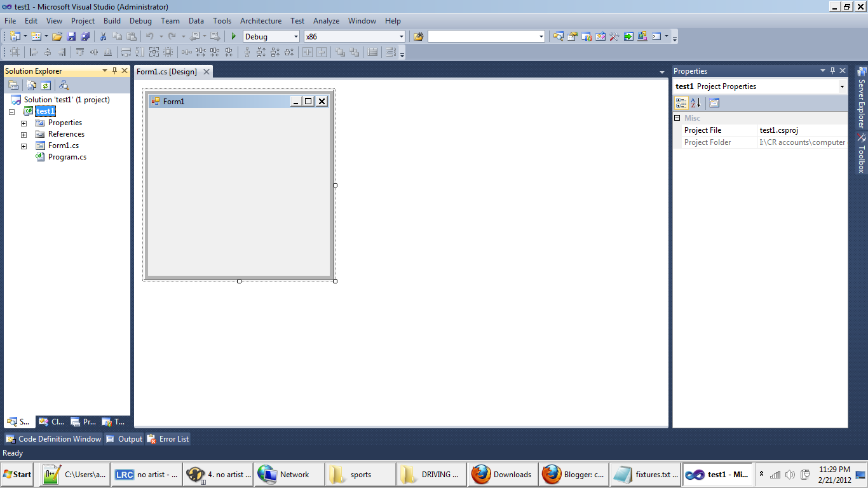This screenshot has height=488, width=868.
Task: Open the Debug configuration dropdown
Action: [x=296, y=36]
